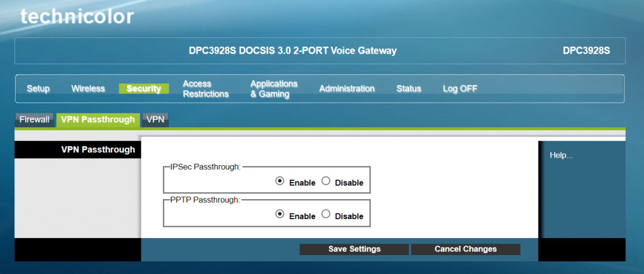The width and height of the screenshot is (644, 274).
Task: Disable IPSec Passthrough radio button
Action: point(326,181)
